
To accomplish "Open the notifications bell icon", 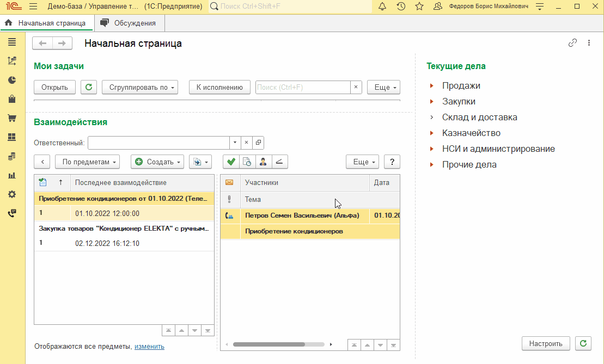I will (382, 7).
